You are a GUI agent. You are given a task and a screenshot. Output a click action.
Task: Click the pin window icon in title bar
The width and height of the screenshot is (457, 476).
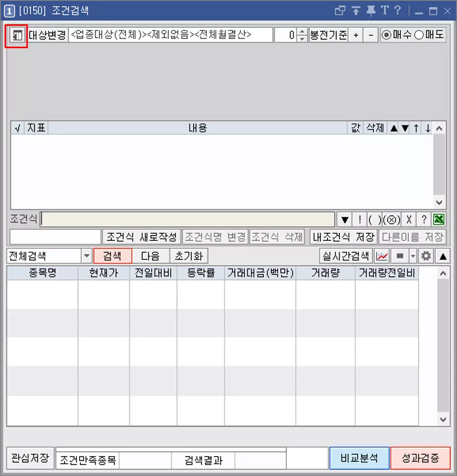point(370,11)
